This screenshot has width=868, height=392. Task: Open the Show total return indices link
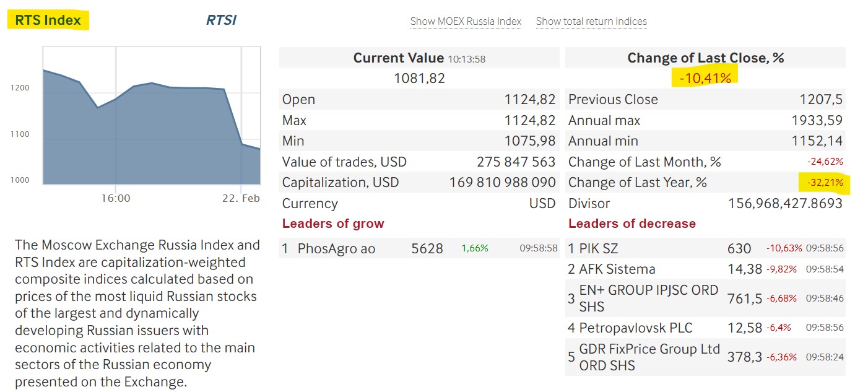click(591, 21)
